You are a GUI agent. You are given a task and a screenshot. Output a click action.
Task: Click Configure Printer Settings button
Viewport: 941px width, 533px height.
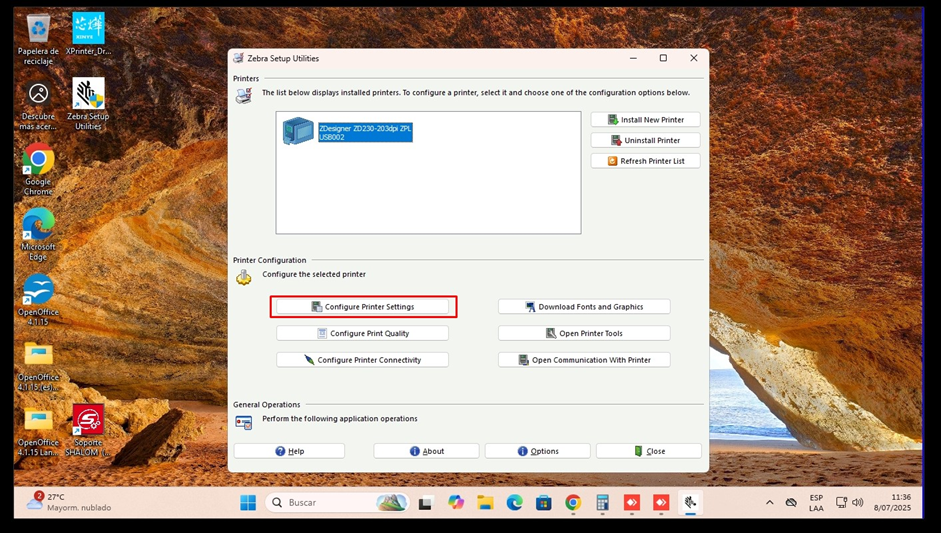pyautogui.click(x=363, y=307)
